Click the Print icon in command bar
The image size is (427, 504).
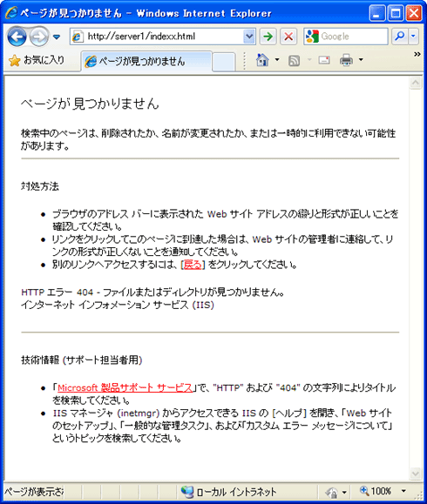click(346, 60)
